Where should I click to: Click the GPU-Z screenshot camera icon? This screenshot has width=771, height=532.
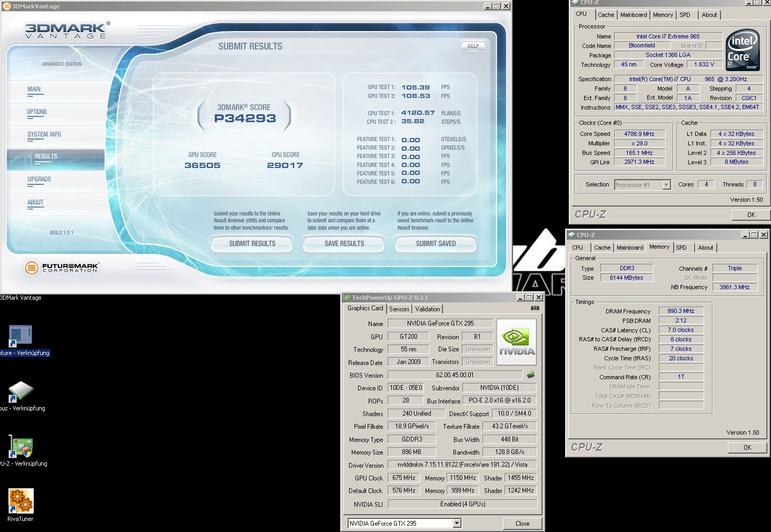pyautogui.click(x=535, y=308)
